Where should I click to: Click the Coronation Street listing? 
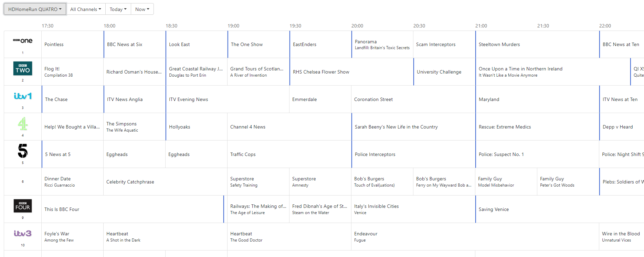coord(373,99)
